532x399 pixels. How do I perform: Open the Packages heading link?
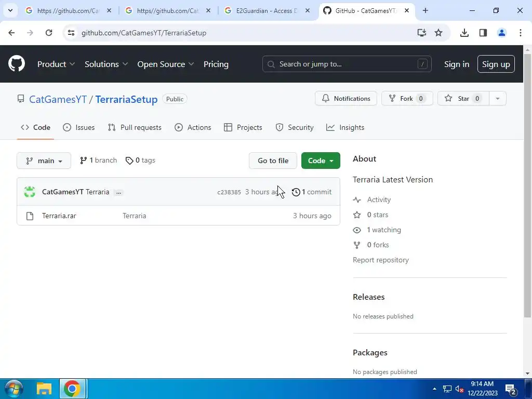[x=370, y=353]
